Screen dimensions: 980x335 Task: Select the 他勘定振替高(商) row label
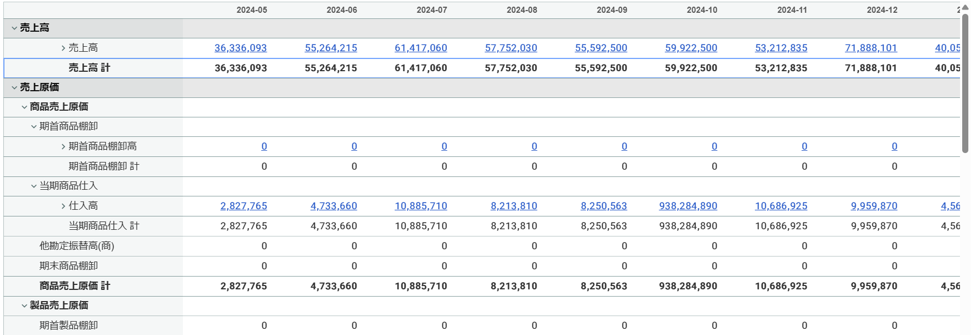pyautogui.click(x=77, y=246)
